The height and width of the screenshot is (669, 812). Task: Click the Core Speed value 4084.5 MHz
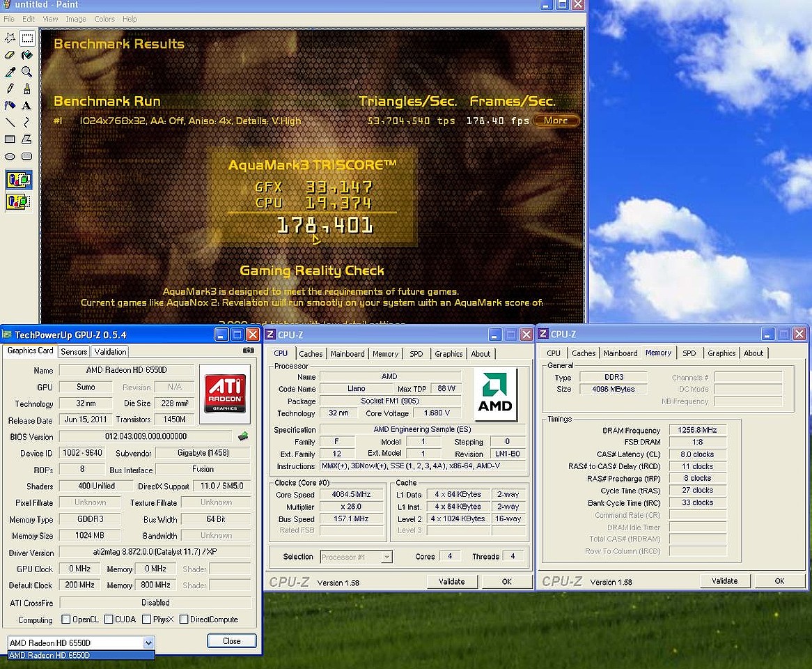pos(350,494)
